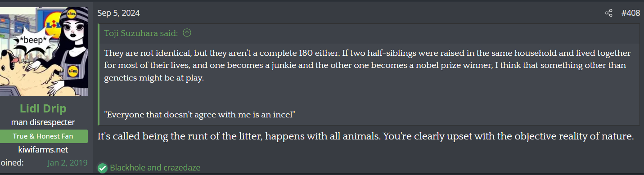Click the green checkmark reaction icon
Screen dimensions: 644x175
pyautogui.click(x=103, y=168)
